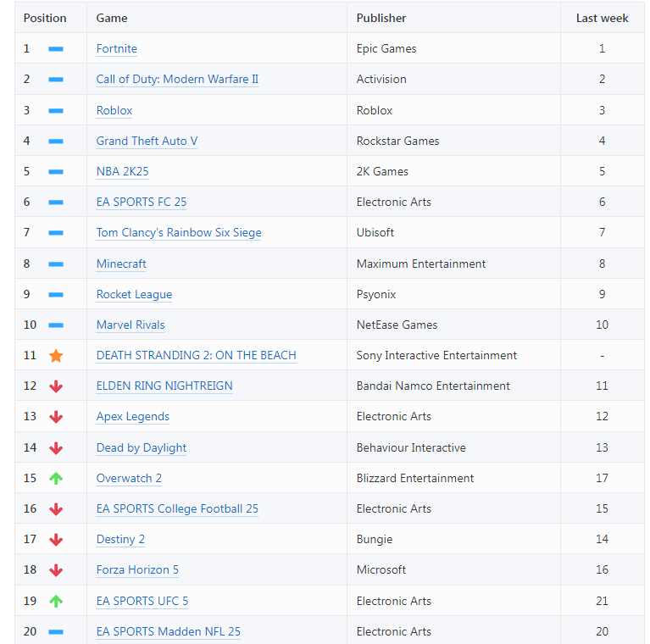Open EA SPORTS UFC 5 link
650x644 pixels.
[x=142, y=602]
